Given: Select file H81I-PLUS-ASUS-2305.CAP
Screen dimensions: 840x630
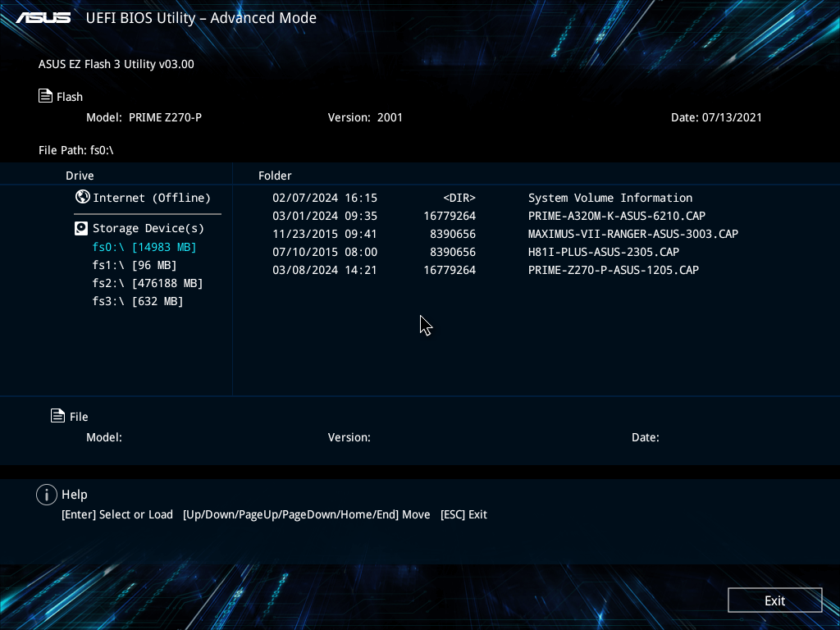Looking at the screenshot, I should [x=604, y=252].
